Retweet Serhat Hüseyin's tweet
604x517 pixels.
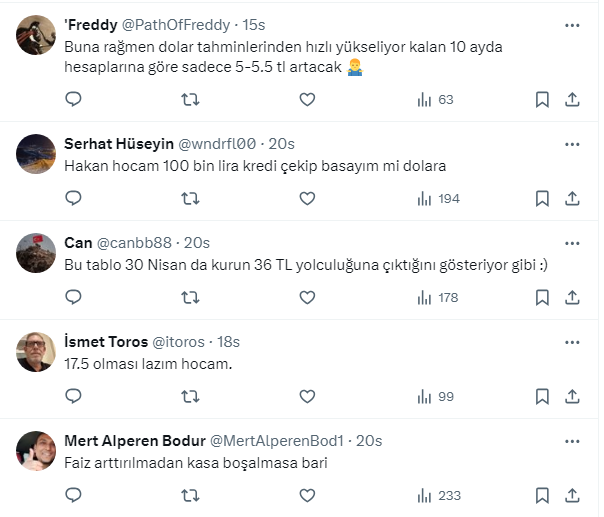click(x=189, y=198)
